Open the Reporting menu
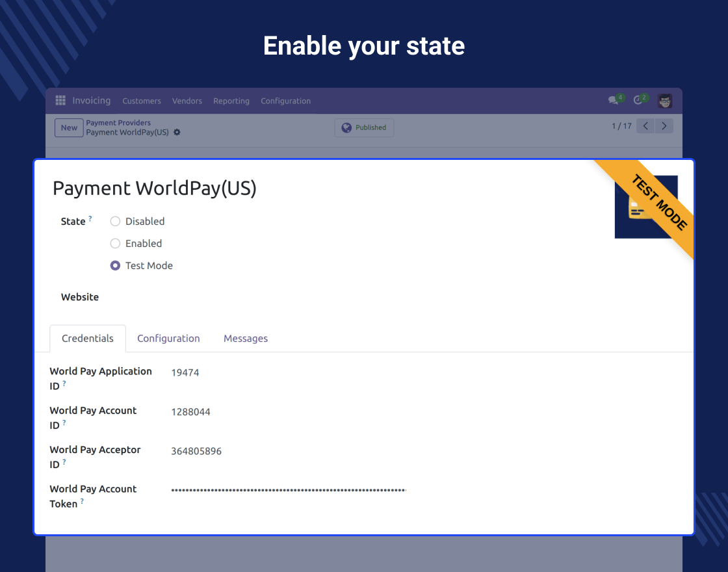This screenshot has width=728, height=572. (231, 101)
